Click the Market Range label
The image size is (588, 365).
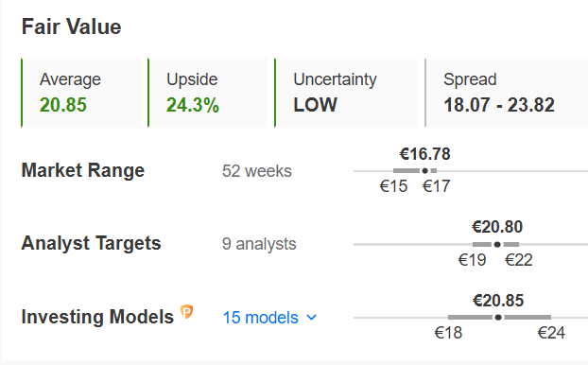83,170
